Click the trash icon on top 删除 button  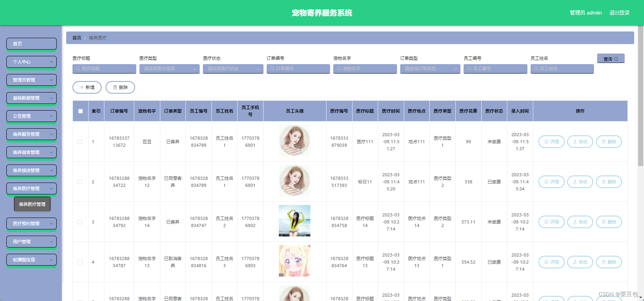[115, 87]
